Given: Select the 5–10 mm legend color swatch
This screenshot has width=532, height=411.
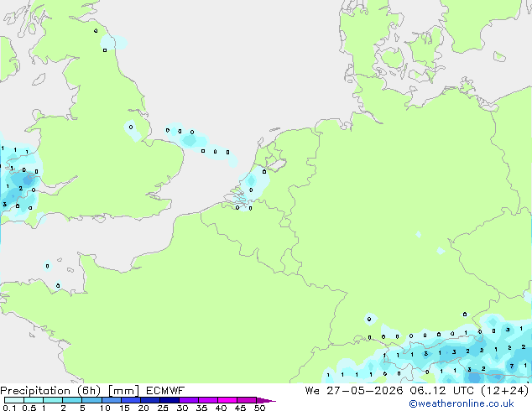Looking at the screenshot, I should tap(91, 400).
